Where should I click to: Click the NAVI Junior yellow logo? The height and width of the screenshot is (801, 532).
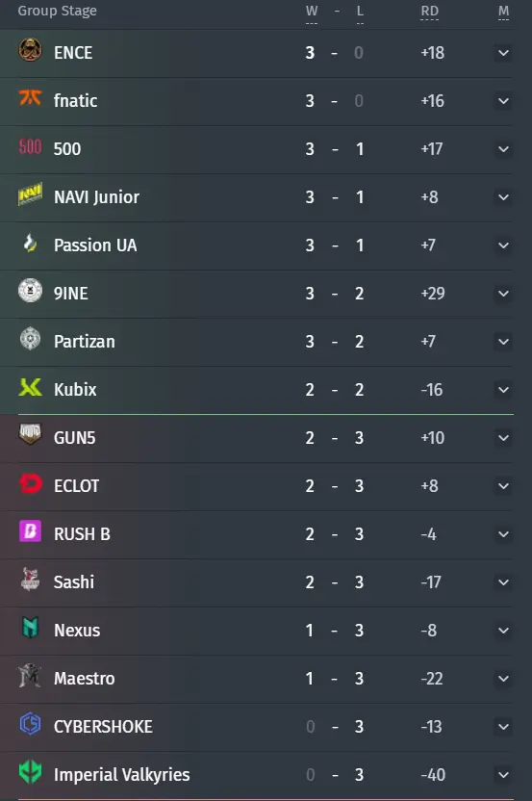[30, 194]
